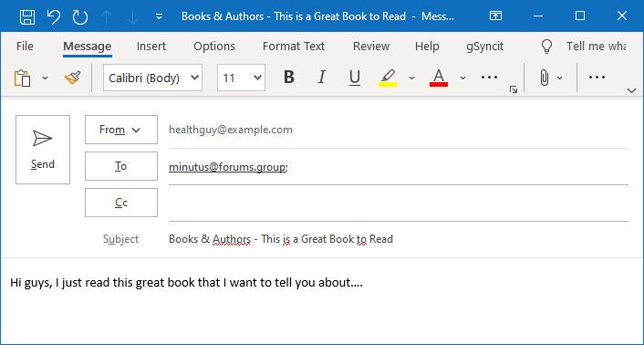This screenshot has height=345, width=644.
Task: Undo the last action in title bar
Action: pos(54,16)
